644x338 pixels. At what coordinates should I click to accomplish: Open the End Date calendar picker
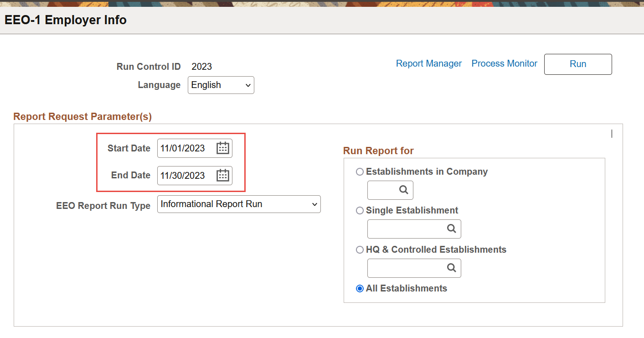coord(222,176)
